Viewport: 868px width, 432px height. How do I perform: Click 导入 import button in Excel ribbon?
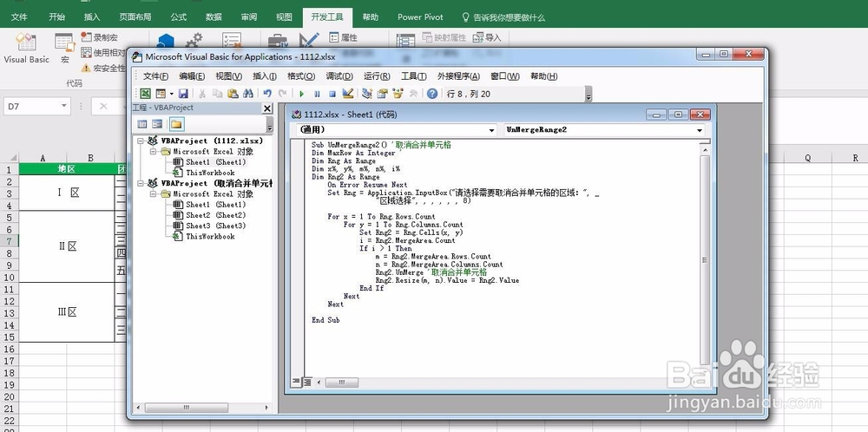coord(487,37)
